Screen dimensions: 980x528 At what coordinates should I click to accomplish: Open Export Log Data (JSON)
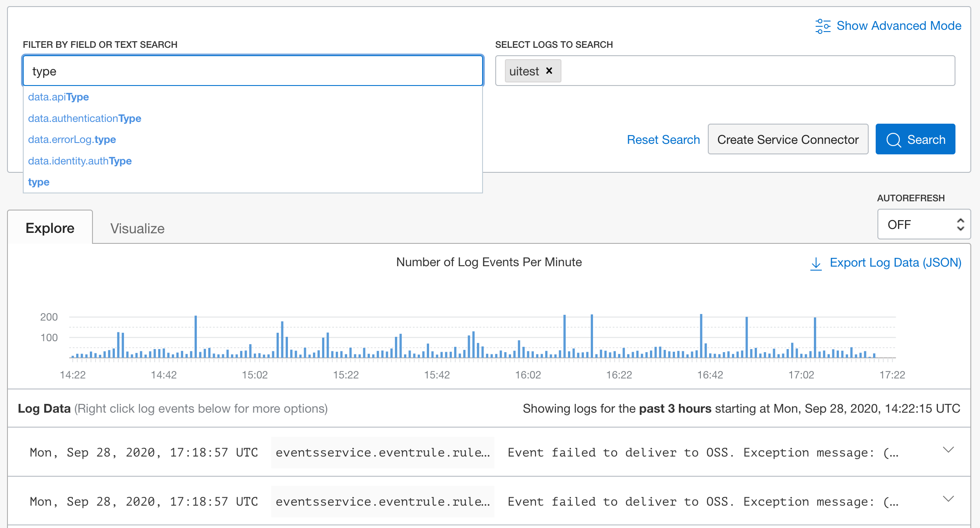coord(895,262)
